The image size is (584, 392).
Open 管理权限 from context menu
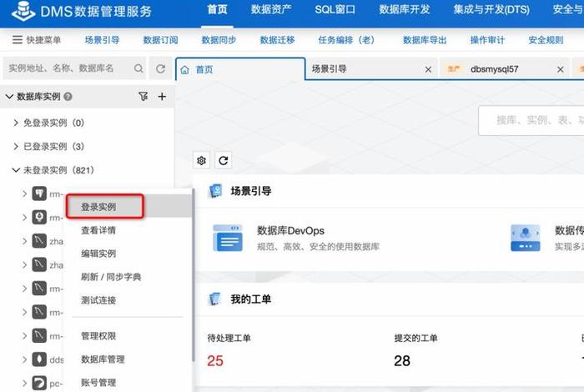tap(98, 336)
